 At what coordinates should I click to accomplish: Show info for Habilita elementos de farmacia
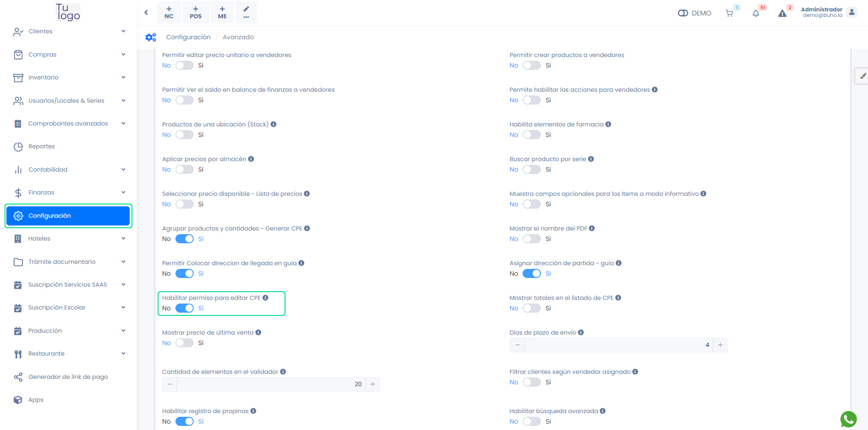pyautogui.click(x=609, y=124)
